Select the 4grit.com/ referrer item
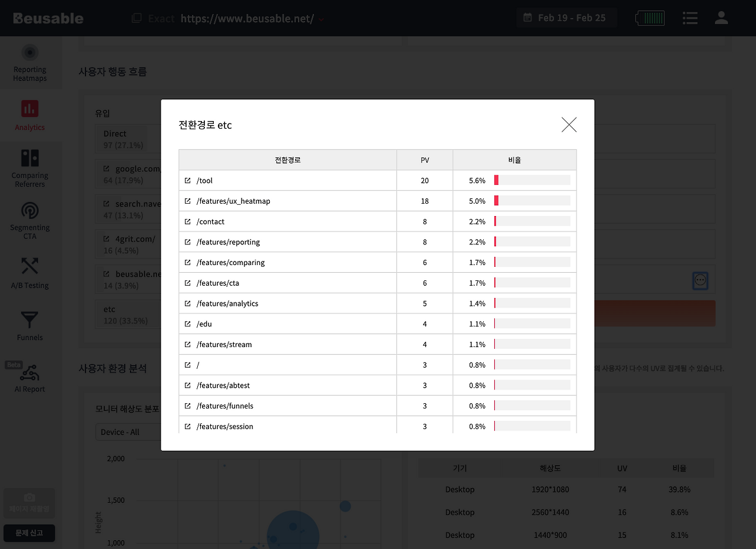The width and height of the screenshot is (756, 549). point(128,244)
